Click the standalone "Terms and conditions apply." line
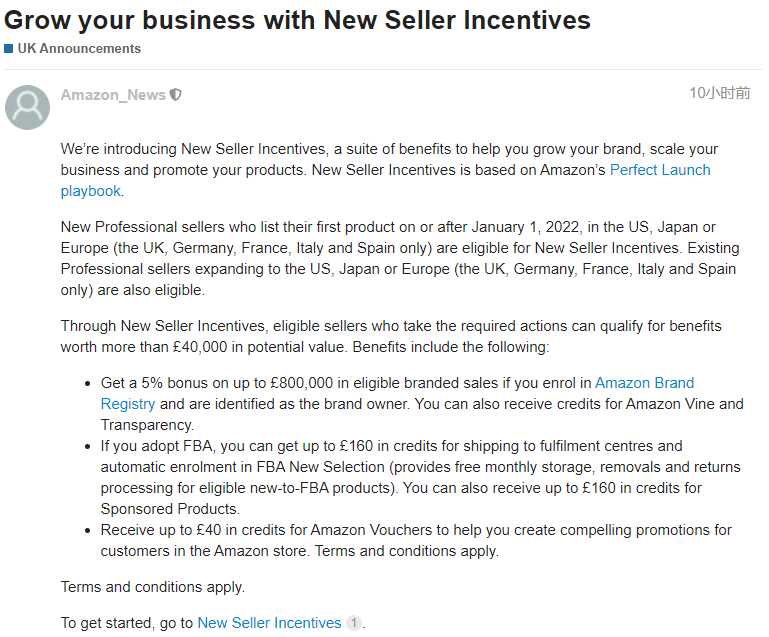This screenshot has width=769, height=637. (x=152, y=587)
